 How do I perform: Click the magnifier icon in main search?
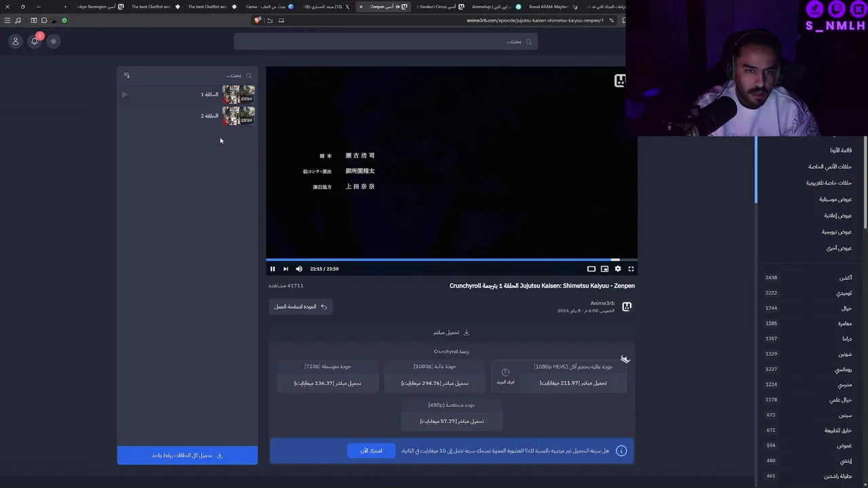529,41
